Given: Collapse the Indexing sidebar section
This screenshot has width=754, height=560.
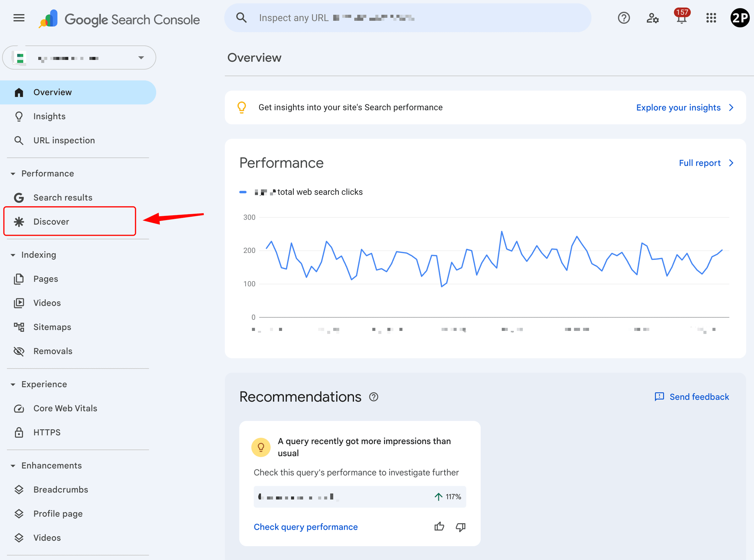Looking at the screenshot, I should pos(13,255).
